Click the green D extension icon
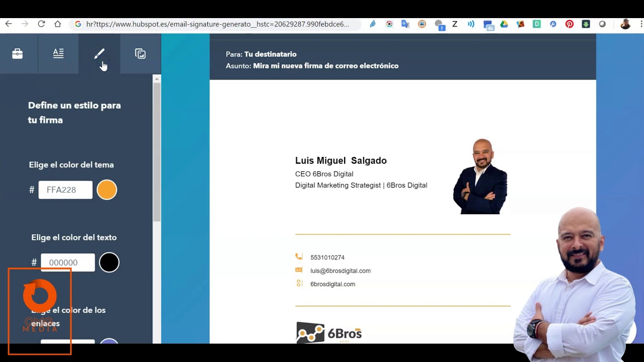Image resolution: width=644 pixels, height=362 pixels. pos(537,24)
